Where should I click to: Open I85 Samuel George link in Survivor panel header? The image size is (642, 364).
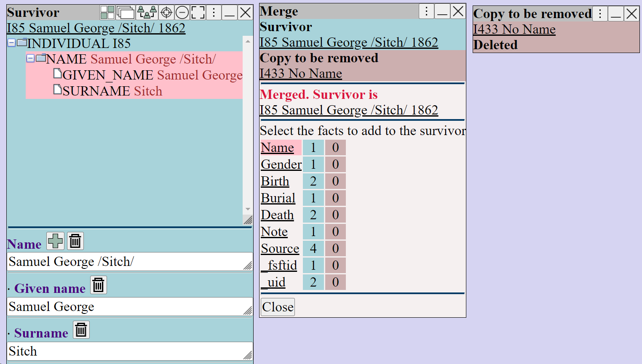pyautogui.click(x=96, y=28)
